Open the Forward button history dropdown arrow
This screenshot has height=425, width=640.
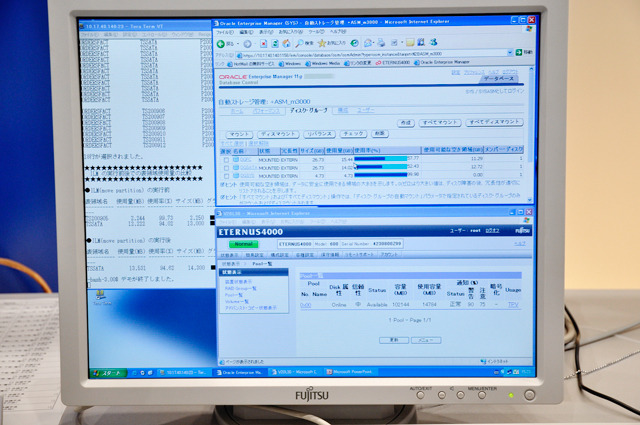coord(255,44)
